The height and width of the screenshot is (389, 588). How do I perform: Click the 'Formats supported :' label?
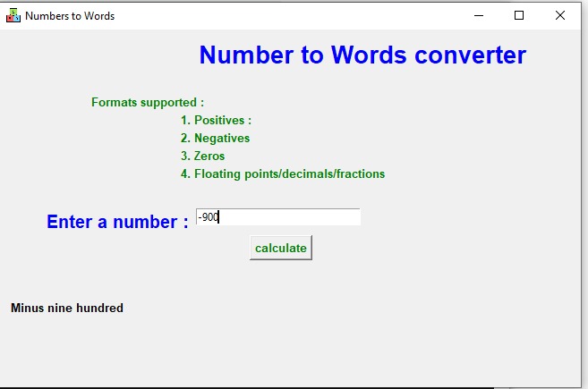(148, 102)
